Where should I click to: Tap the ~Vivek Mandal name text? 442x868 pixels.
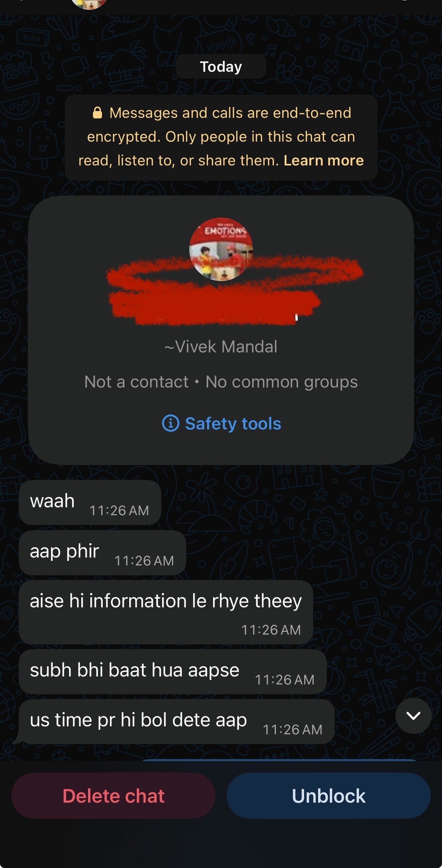click(x=221, y=346)
